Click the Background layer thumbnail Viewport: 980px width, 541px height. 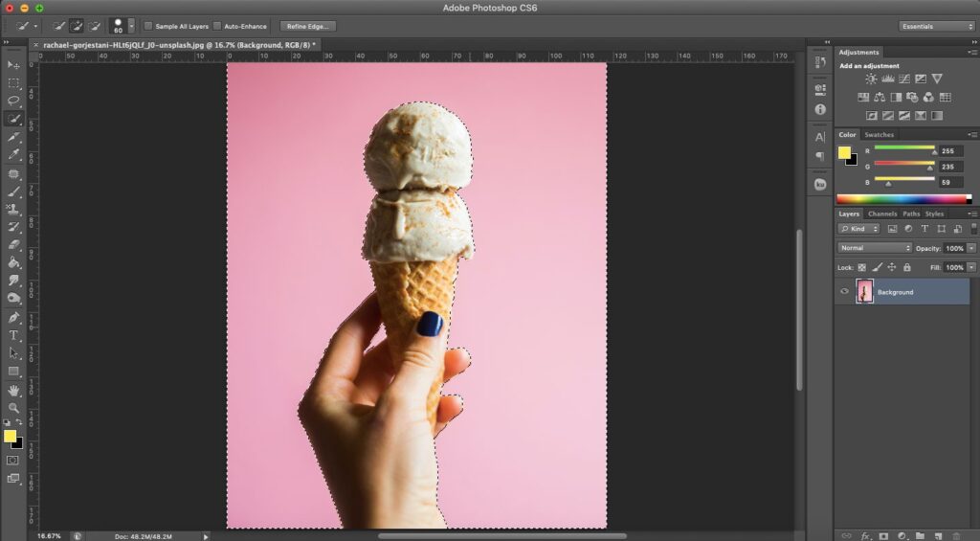(865, 292)
